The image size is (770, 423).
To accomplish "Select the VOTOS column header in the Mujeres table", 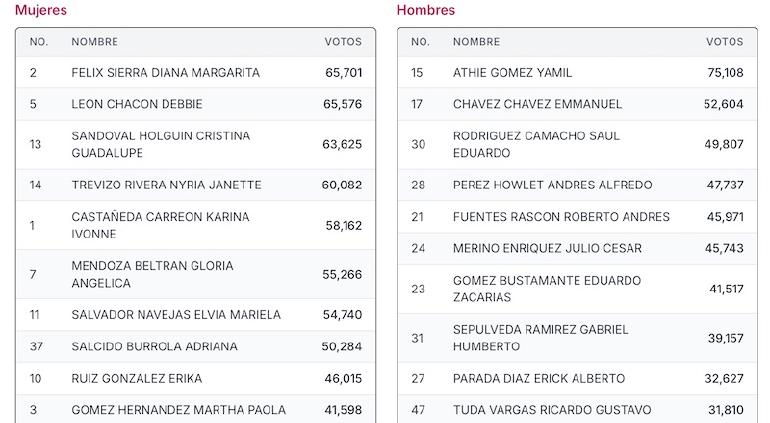I will [343, 42].
